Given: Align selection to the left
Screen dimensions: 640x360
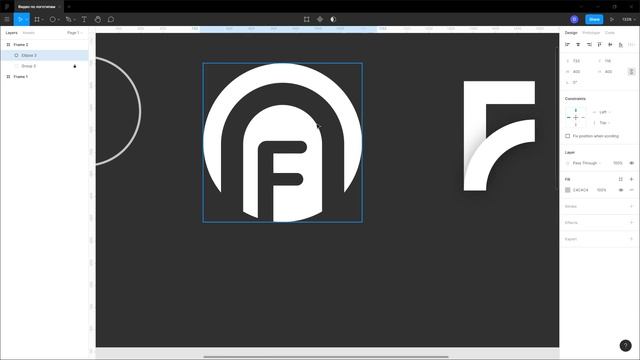Looking at the screenshot, I should pos(567,44).
